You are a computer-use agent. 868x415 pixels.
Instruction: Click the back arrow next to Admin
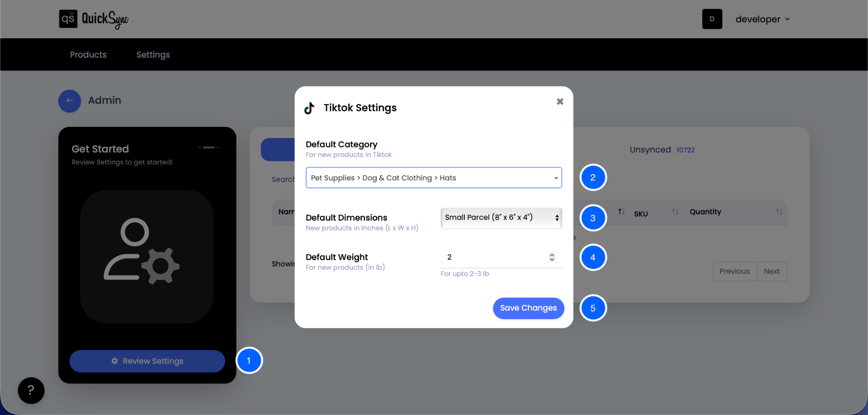70,101
